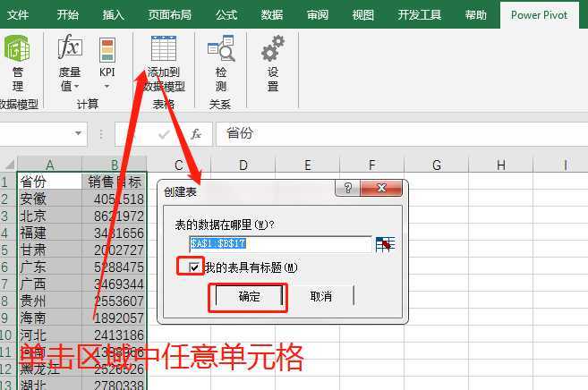This screenshot has width=588, height=390.
Task: Close the 创建表 dialog
Action: pyautogui.click(x=381, y=188)
